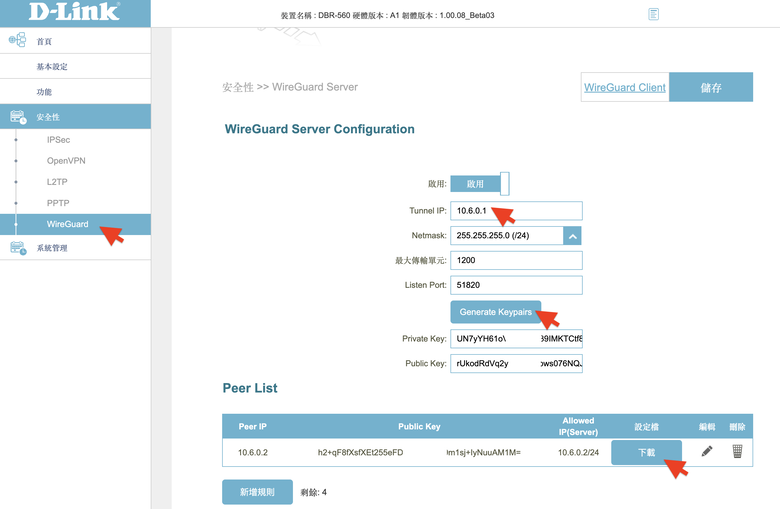Select OpenVPN in the sidebar
The width and height of the screenshot is (780, 509).
[x=66, y=161]
